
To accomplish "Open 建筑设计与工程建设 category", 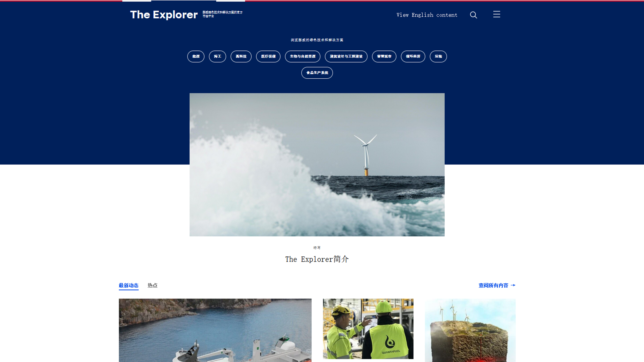I will [x=346, y=56].
